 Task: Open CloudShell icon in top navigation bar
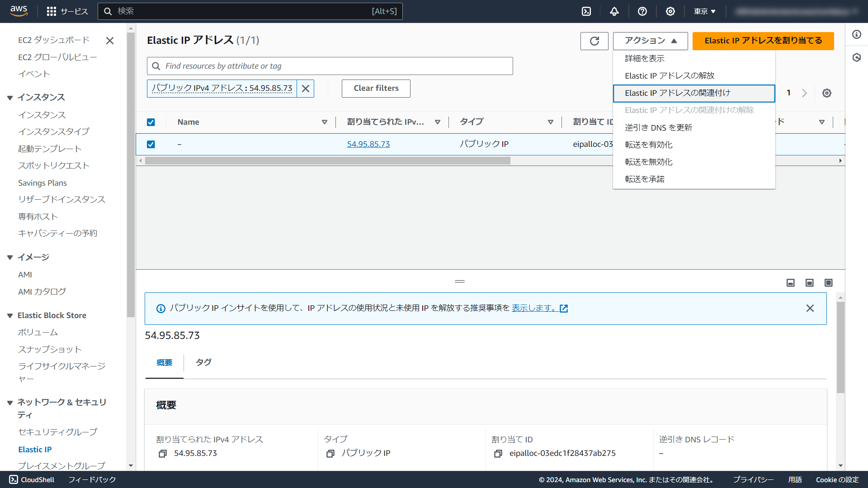[586, 11]
